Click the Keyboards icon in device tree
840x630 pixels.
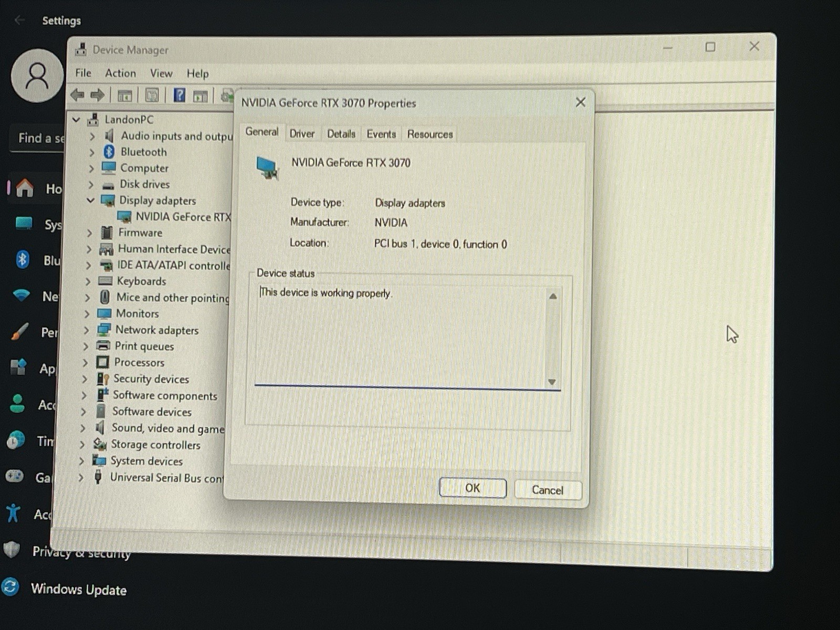click(x=106, y=281)
